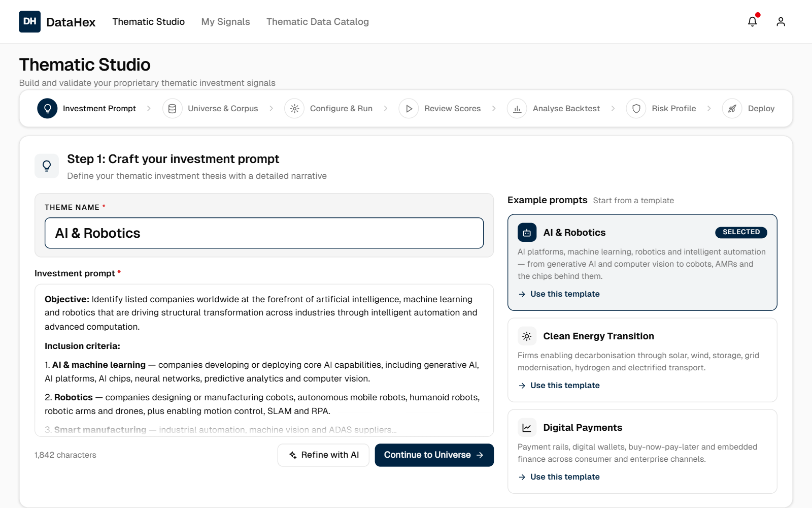Click Continue to Universe button
812x508 pixels.
coord(434,455)
